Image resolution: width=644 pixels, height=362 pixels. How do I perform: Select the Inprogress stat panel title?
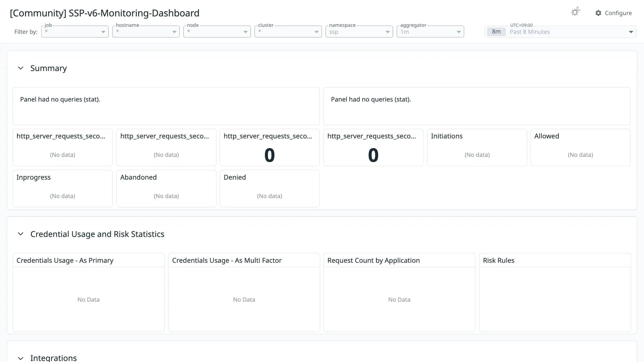pyautogui.click(x=34, y=177)
